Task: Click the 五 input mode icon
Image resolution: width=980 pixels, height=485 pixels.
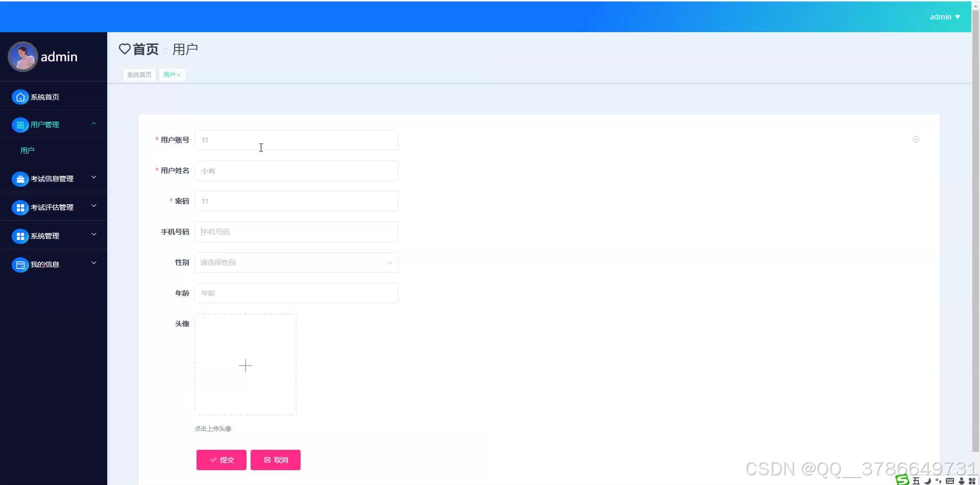Action: (x=916, y=481)
